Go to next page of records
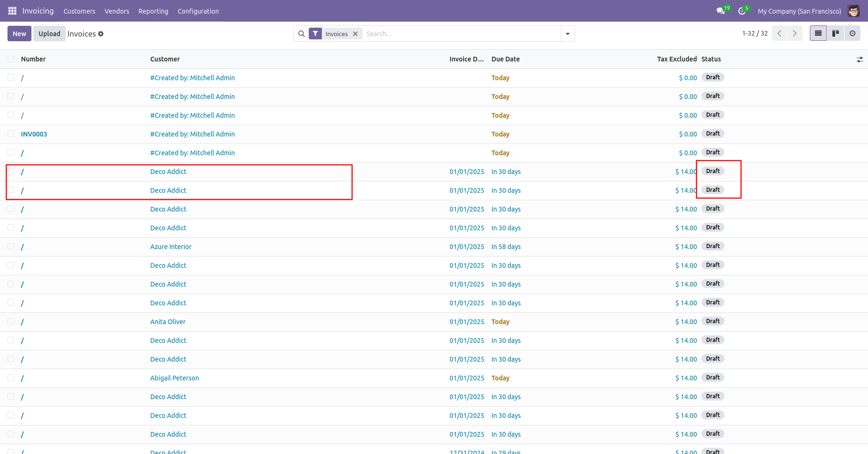 click(795, 33)
